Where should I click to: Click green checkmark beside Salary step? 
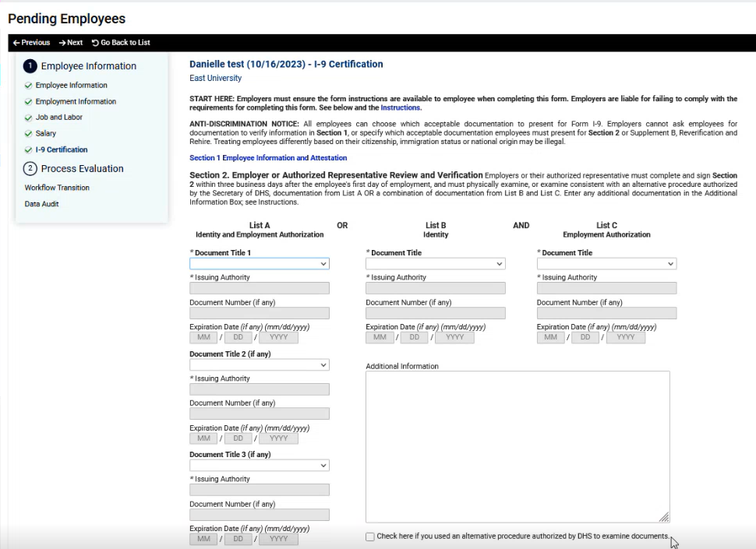click(x=28, y=134)
